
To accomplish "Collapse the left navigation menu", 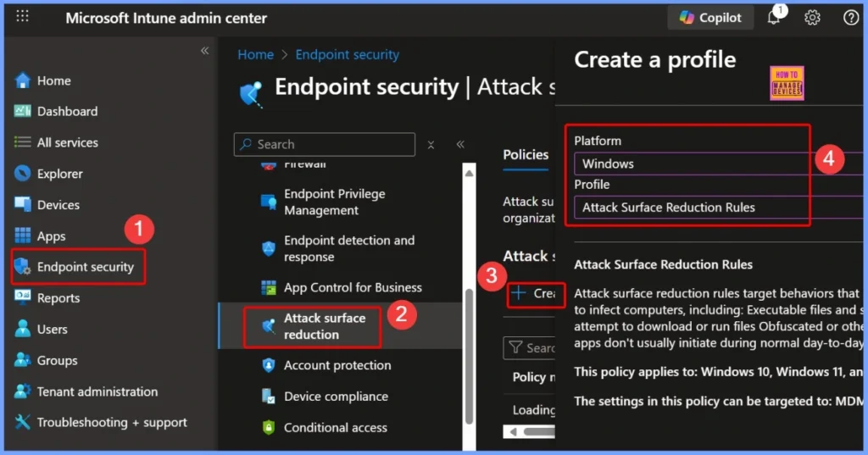I will pyautogui.click(x=205, y=51).
